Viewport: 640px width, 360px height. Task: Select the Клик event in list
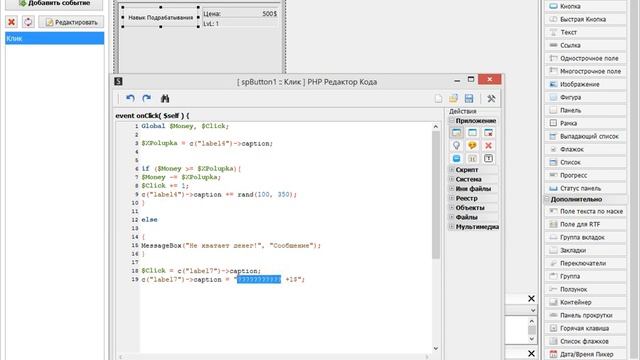(x=54, y=38)
